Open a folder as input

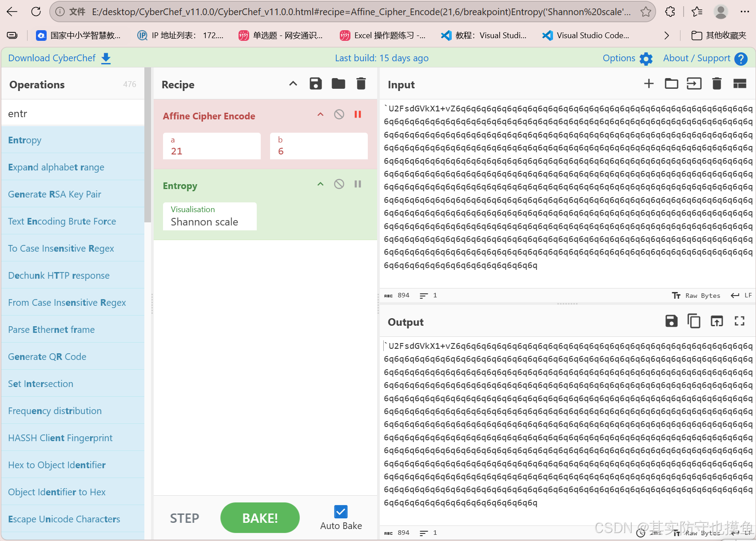(x=672, y=83)
